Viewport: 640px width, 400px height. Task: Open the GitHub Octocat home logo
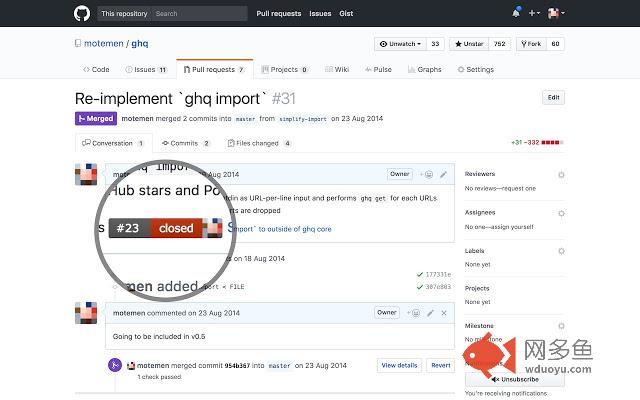pyautogui.click(x=82, y=13)
